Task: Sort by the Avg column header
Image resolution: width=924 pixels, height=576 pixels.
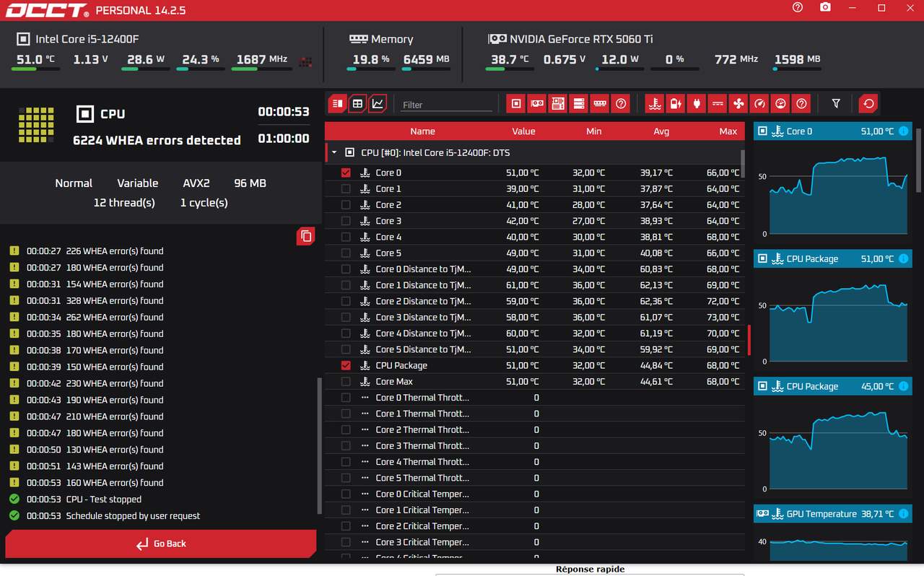Action: [x=661, y=131]
